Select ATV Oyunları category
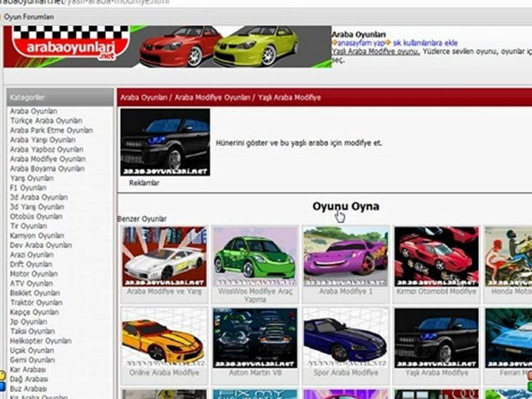 (x=31, y=283)
